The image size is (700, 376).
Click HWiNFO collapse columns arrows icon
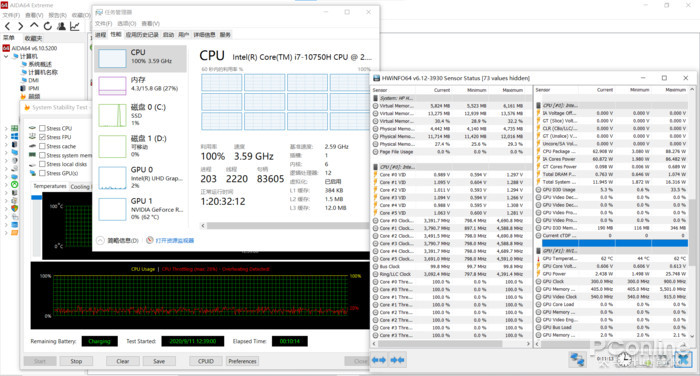(397, 360)
